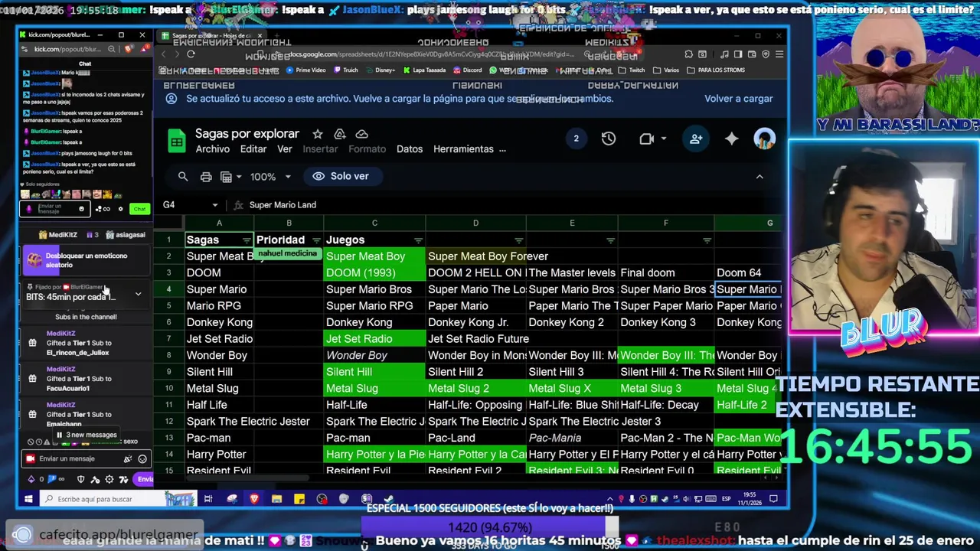Select cell DOOM (1993)
The width and height of the screenshot is (980, 551).
pyautogui.click(x=374, y=272)
